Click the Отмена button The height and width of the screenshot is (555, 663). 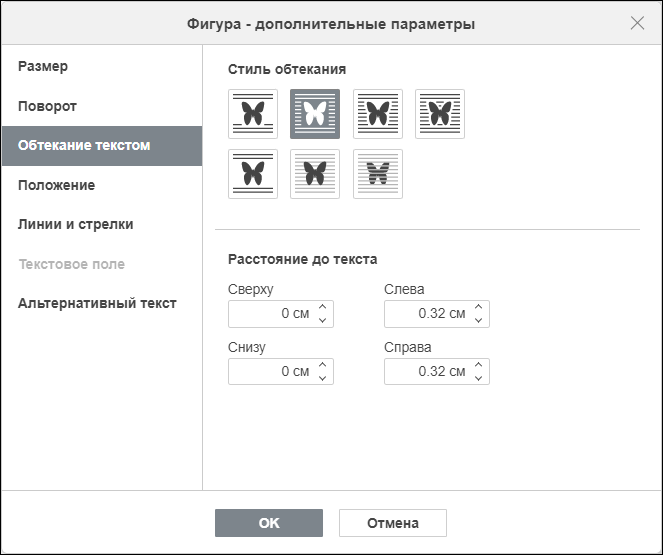click(393, 523)
